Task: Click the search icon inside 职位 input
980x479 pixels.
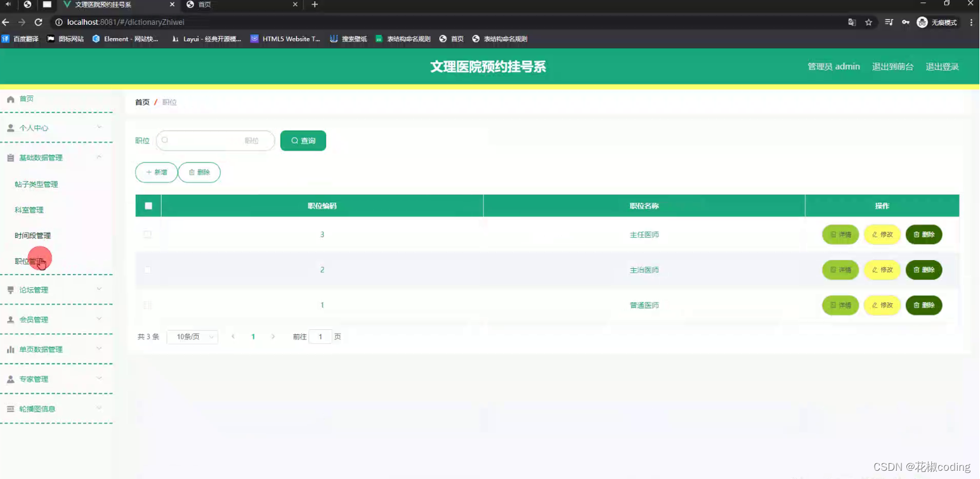Action: point(165,140)
